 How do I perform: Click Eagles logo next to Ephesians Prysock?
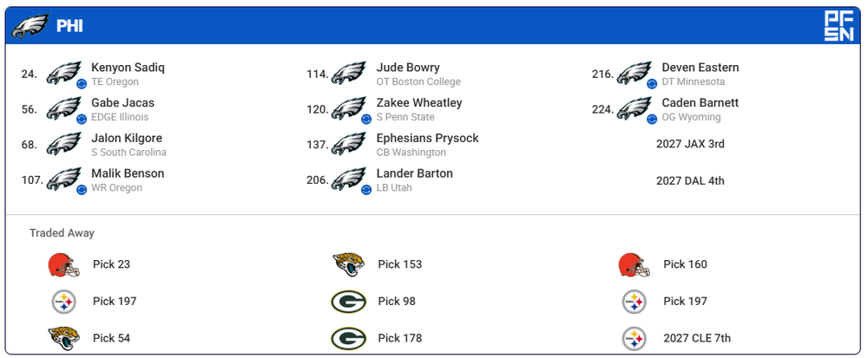(x=348, y=144)
